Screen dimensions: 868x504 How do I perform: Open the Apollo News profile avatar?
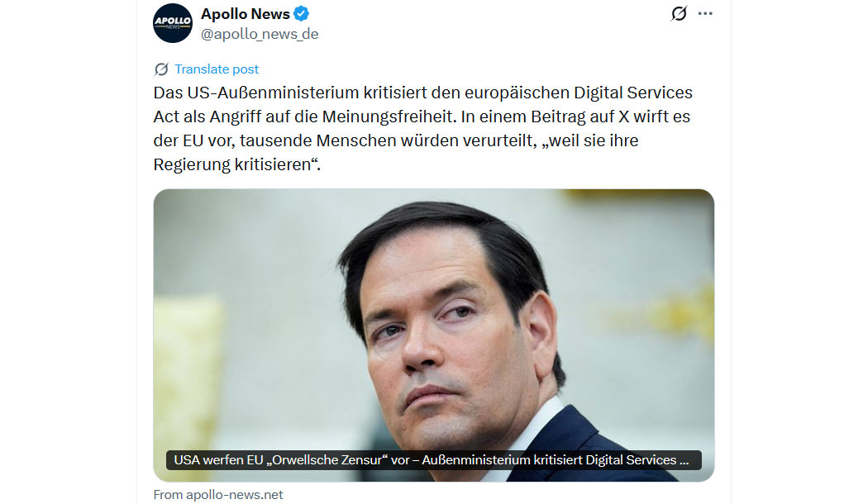coord(173,23)
